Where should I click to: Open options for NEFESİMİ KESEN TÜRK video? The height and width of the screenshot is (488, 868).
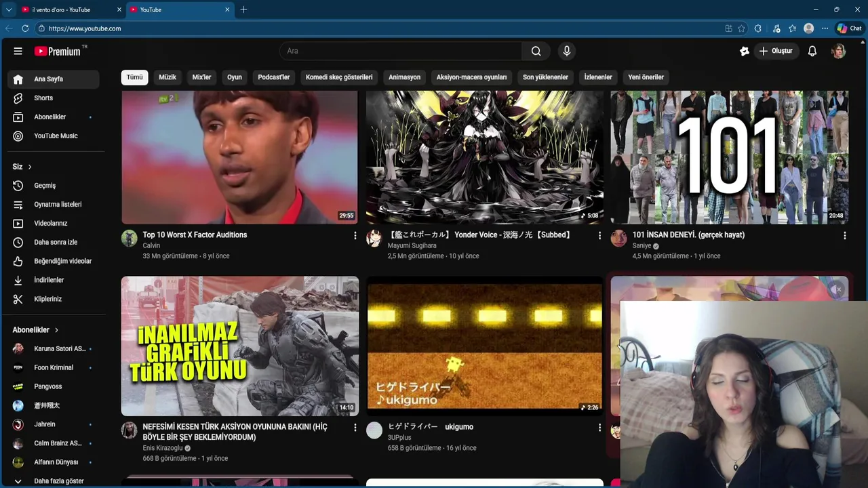pyautogui.click(x=355, y=428)
